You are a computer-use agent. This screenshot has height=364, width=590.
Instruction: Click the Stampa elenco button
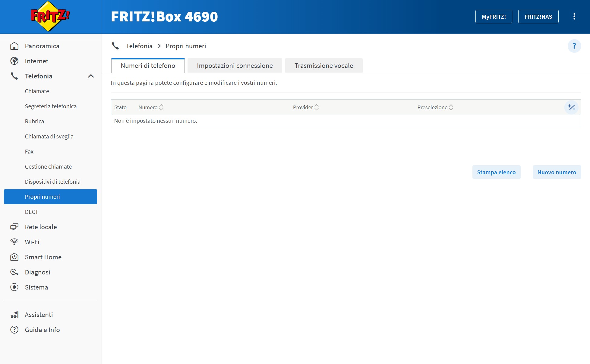[x=496, y=172]
